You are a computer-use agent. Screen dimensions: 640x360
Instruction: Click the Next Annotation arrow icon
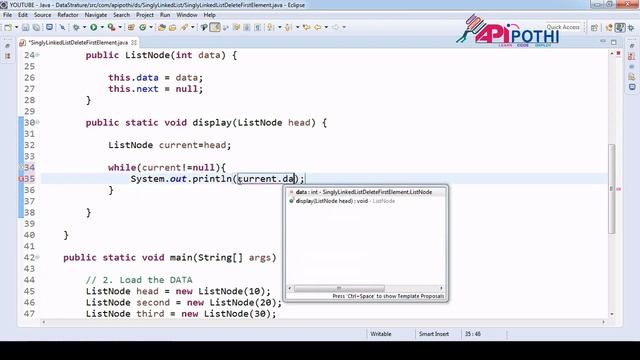tap(270, 27)
